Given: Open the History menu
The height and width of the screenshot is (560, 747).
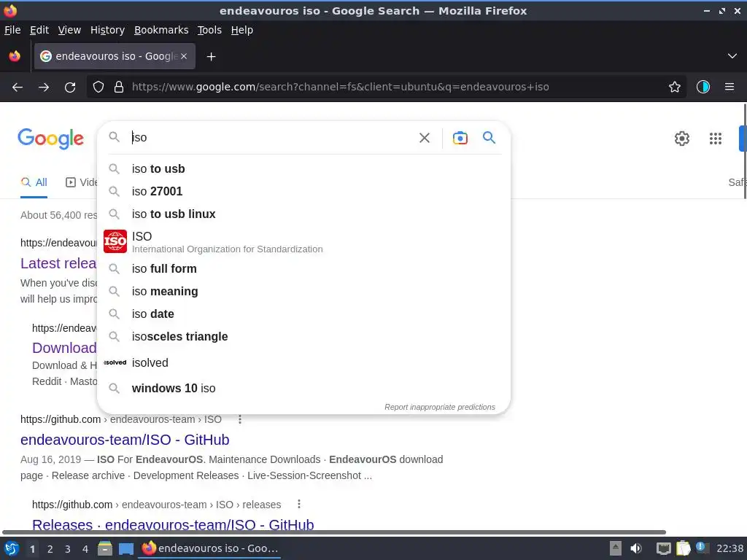Looking at the screenshot, I should pyautogui.click(x=108, y=30).
